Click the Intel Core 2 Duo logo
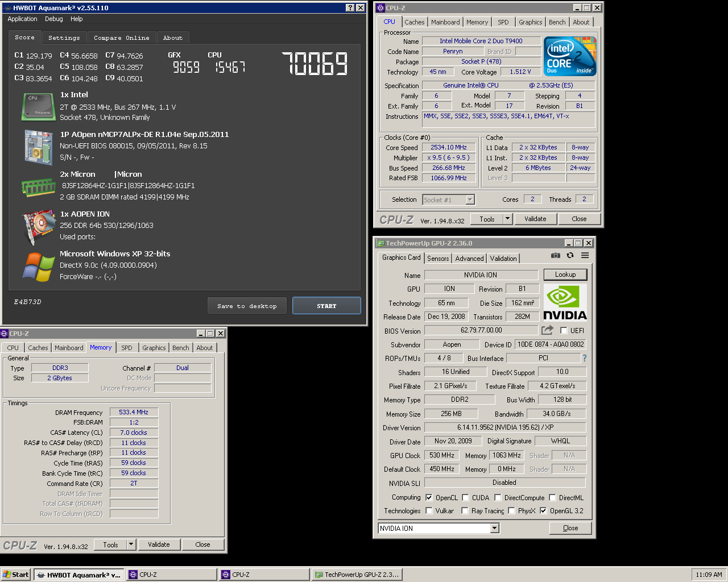Screen dimensions: 728x582 (x=570, y=56)
